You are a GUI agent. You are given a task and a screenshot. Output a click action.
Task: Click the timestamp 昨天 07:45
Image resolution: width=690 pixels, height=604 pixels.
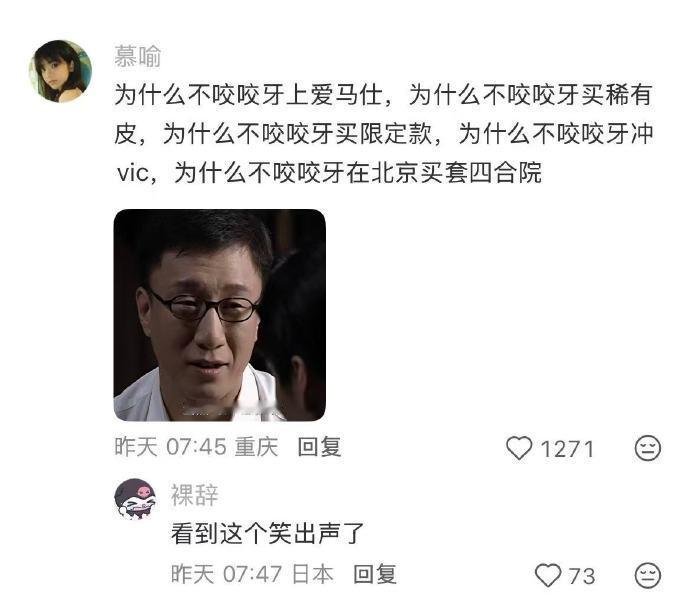pos(170,447)
